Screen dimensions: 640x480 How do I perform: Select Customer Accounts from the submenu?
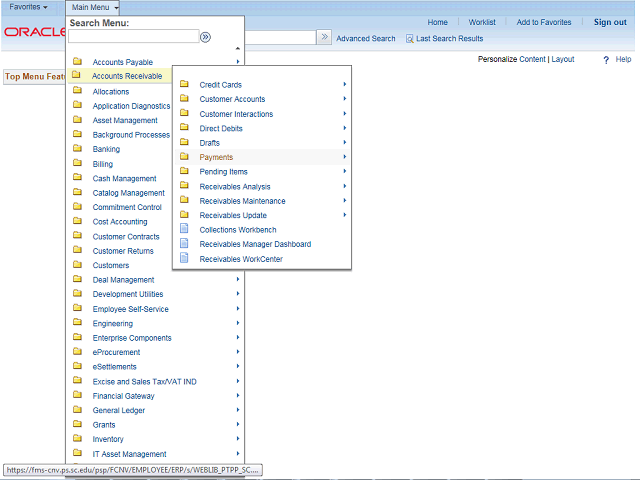(x=232, y=99)
